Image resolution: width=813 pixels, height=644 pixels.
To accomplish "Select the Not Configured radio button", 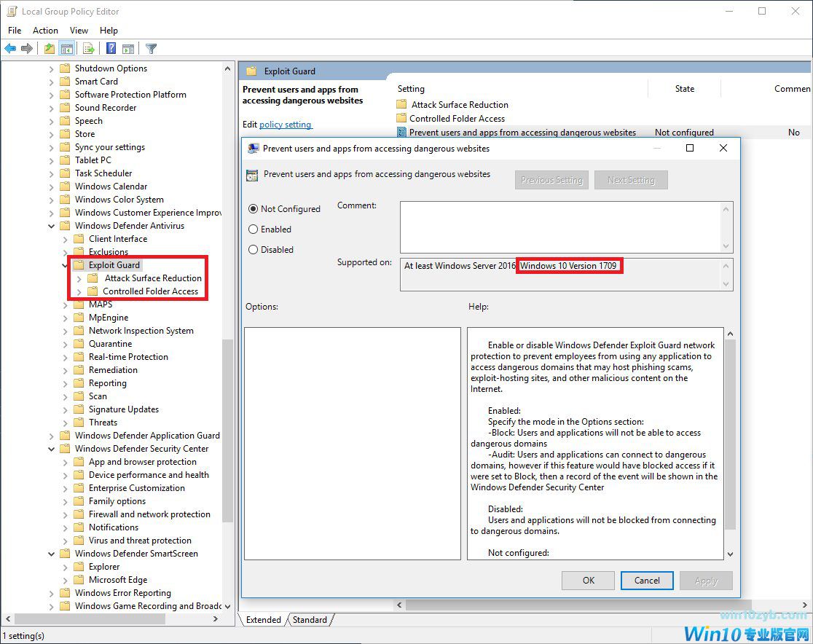I will pyautogui.click(x=254, y=209).
